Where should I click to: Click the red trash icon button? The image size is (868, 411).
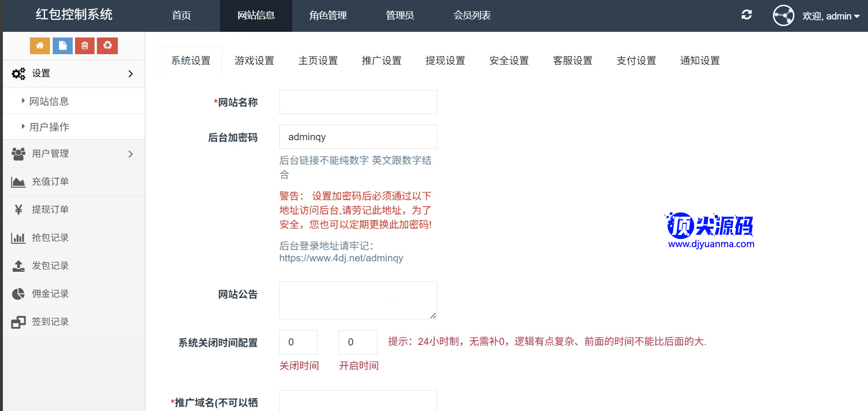point(85,46)
